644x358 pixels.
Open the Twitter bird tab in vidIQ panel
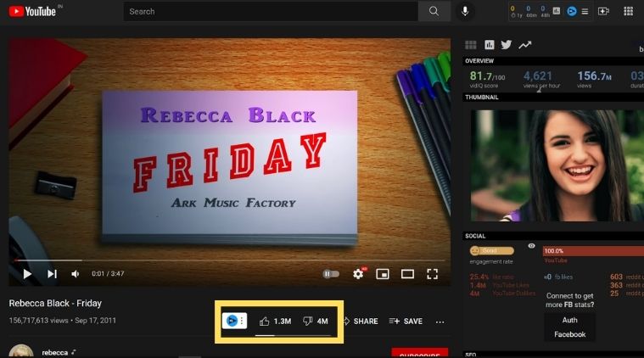tap(507, 45)
